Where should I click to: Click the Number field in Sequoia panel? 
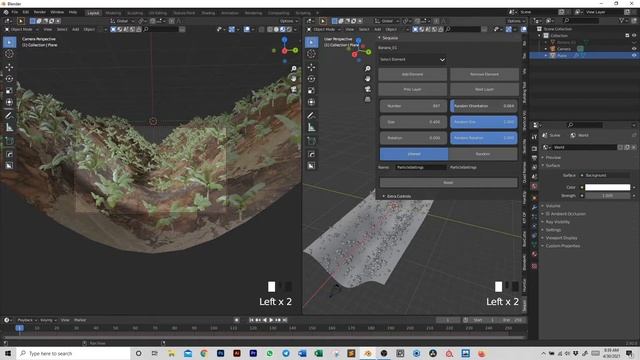[413, 106]
